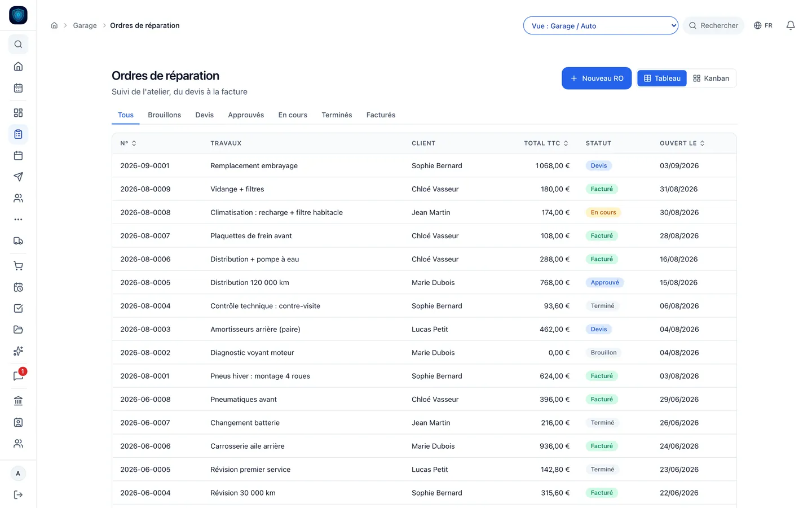Open the shopping cart icon in sidebar
Image resolution: width=812 pixels, height=508 pixels.
[x=18, y=266]
